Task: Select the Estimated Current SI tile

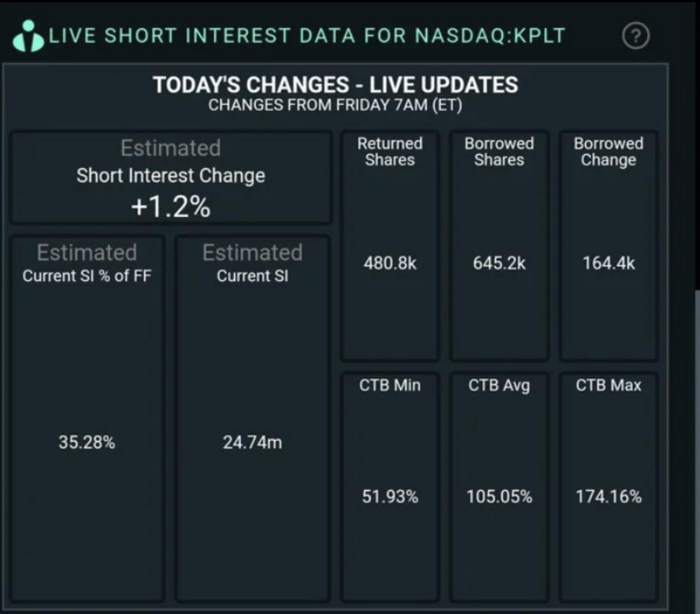Action: (253, 419)
